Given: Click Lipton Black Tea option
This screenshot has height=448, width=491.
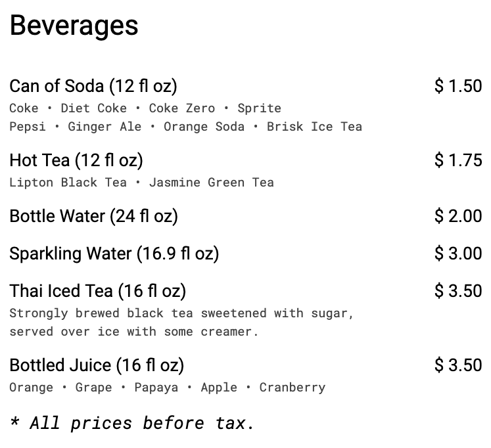Looking at the screenshot, I should point(68,183).
